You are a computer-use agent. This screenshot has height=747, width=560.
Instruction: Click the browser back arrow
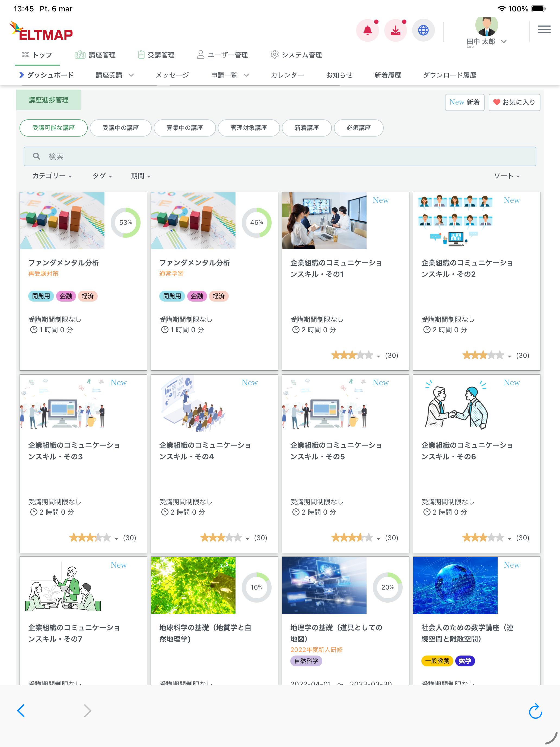coord(21,711)
